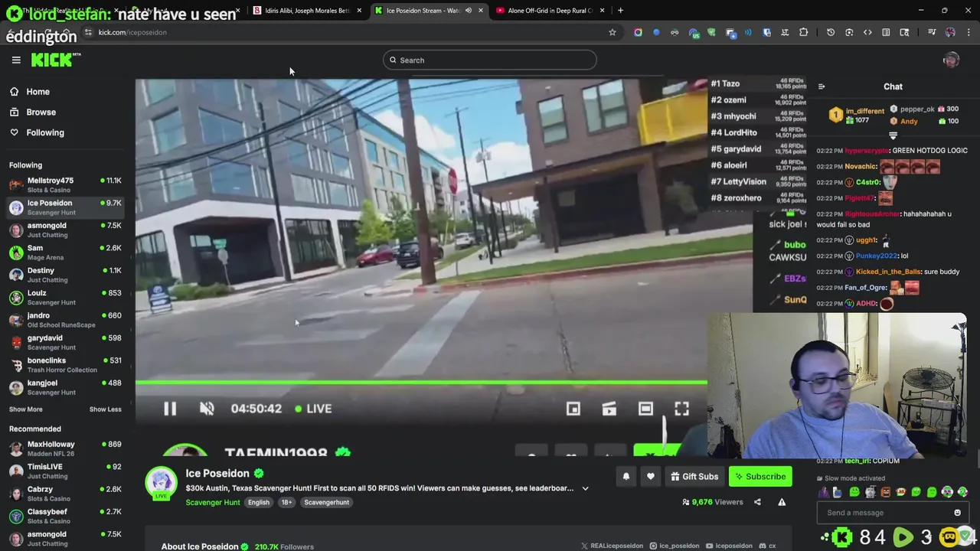Click the developer code brackets icon
The image size is (980, 551).
tap(867, 32)
